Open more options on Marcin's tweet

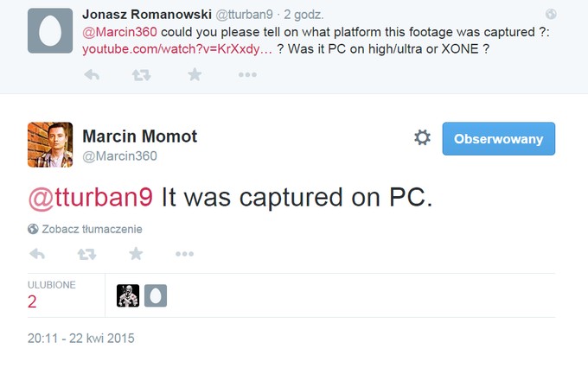tap(184, 254)
